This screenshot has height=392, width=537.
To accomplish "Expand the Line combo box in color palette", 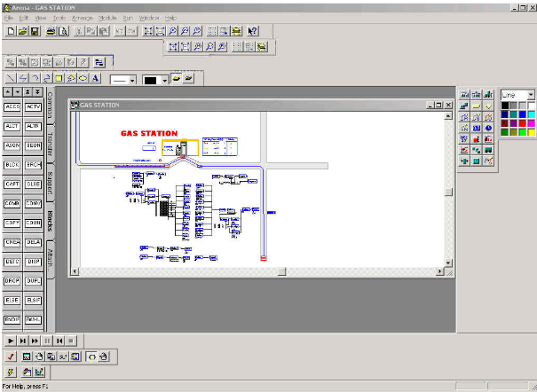I will [x=531, y=95].
